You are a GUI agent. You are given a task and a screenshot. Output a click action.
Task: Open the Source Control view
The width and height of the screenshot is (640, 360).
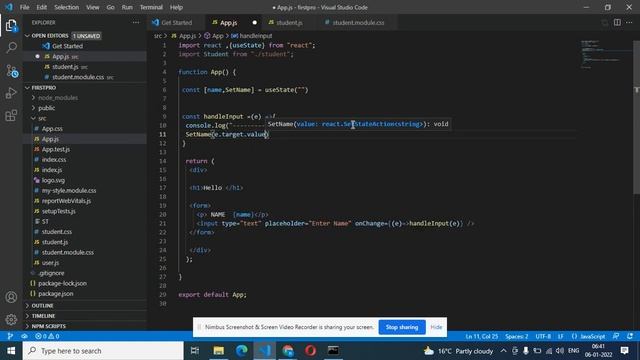[11, 71]
